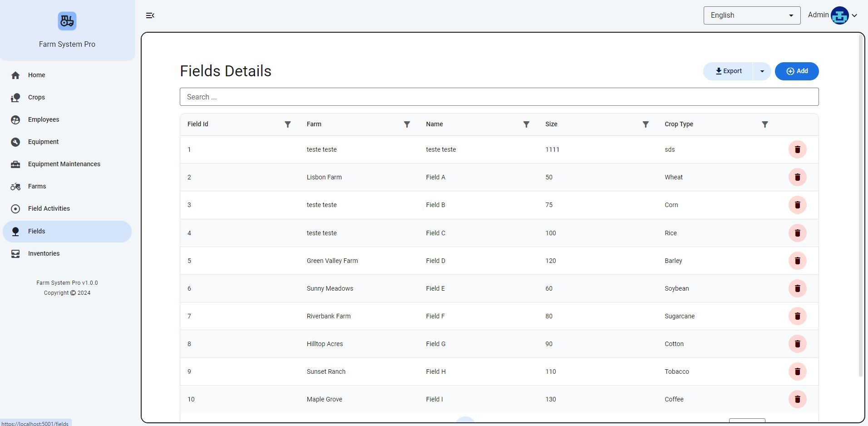Go to Field Activities section
The height and width of the screenshot is (426, 868).
pyautogui.click(x=49, y=208)
